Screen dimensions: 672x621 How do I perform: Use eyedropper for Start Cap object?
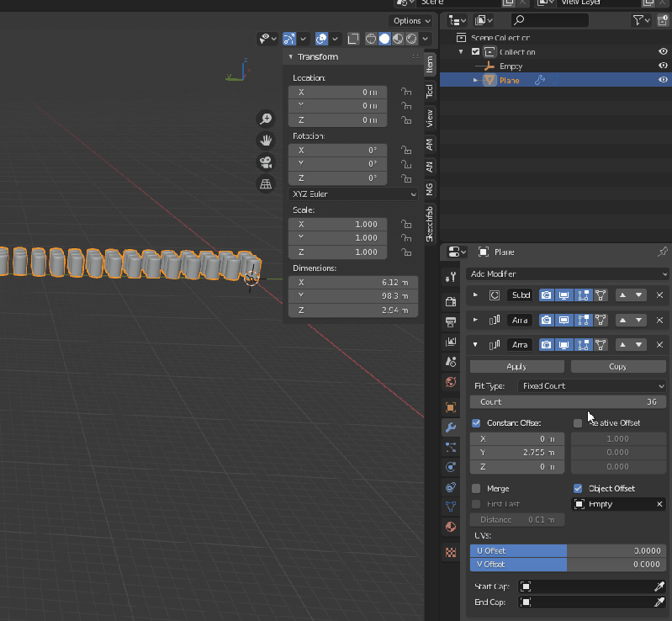[659, 586]
